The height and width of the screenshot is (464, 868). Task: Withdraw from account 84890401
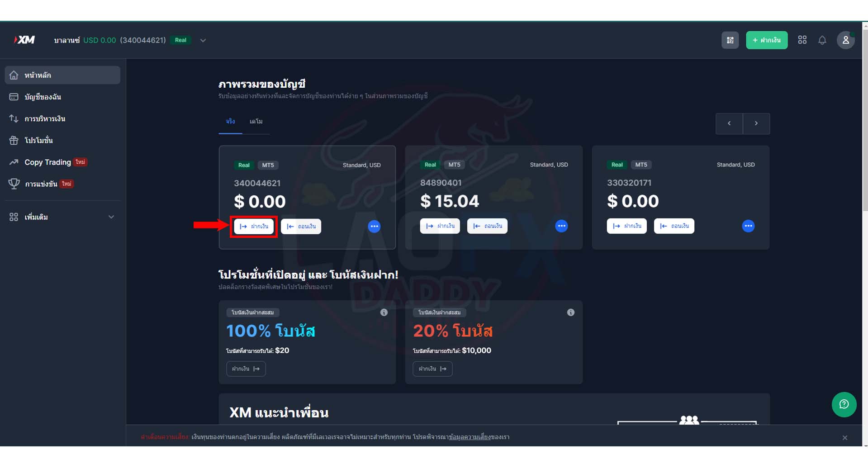click(x=487, y=226)
